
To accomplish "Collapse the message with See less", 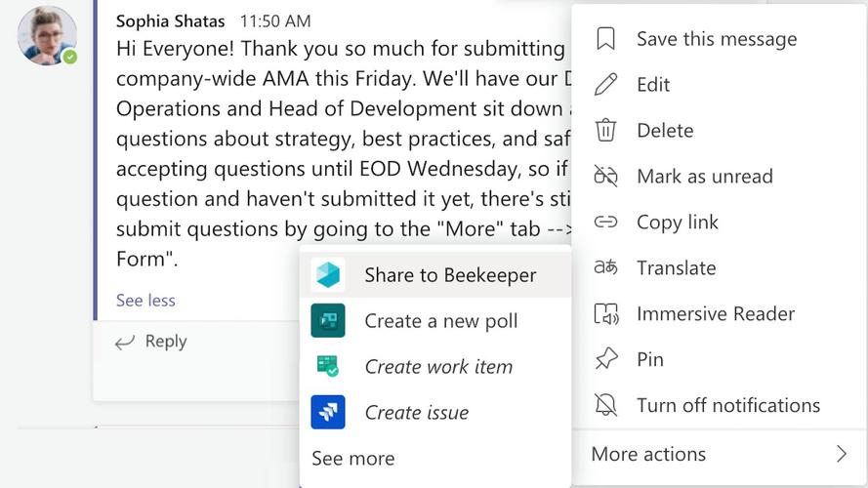I will point(145,301).
